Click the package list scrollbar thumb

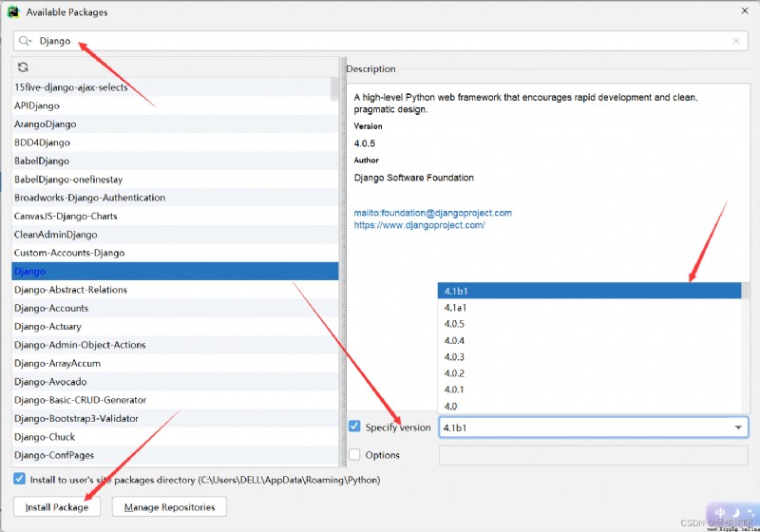tap(334, 88)
